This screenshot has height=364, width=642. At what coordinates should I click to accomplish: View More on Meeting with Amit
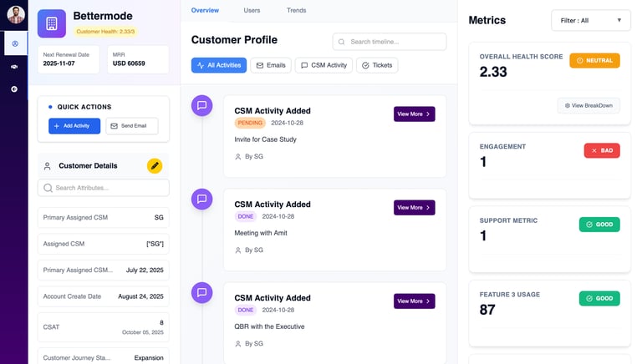click(415, 207)
